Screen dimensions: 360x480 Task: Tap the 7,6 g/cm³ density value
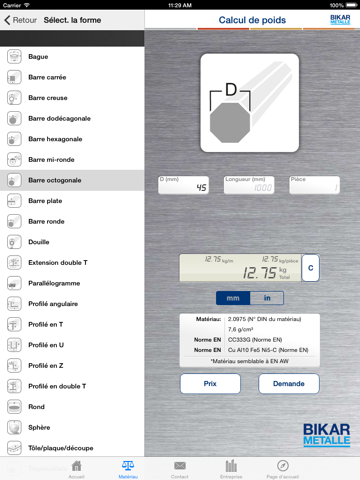click(240, 329)
